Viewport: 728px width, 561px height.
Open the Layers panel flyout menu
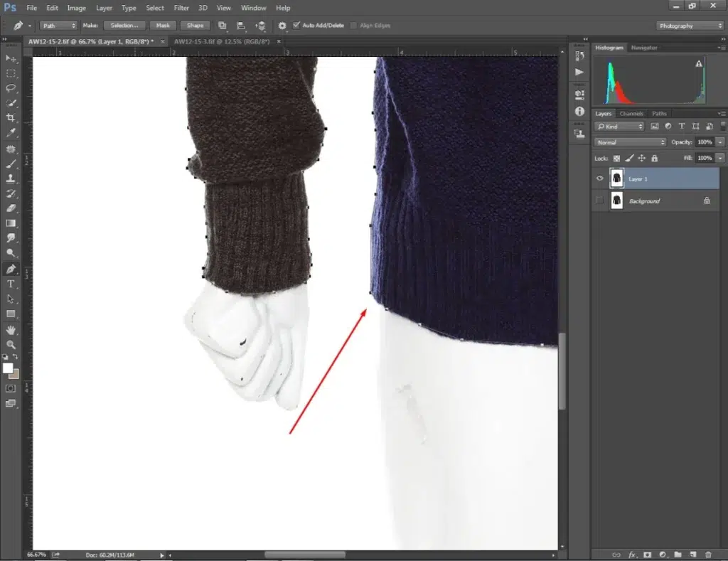(x=722, y=114)
